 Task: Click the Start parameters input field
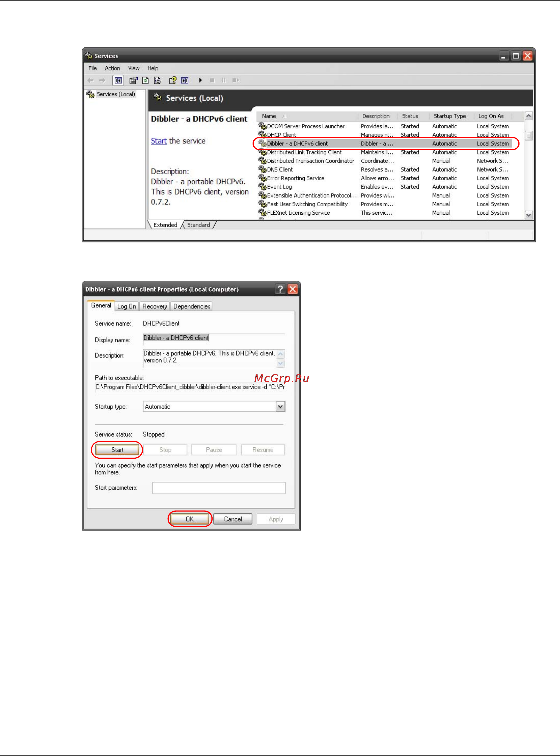[219, 488]
